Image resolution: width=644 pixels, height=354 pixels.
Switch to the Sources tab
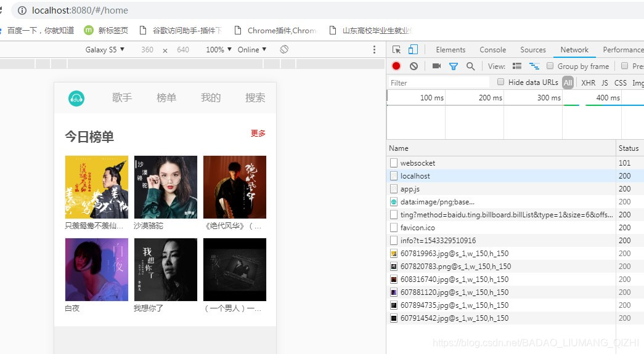coord(532,50)
